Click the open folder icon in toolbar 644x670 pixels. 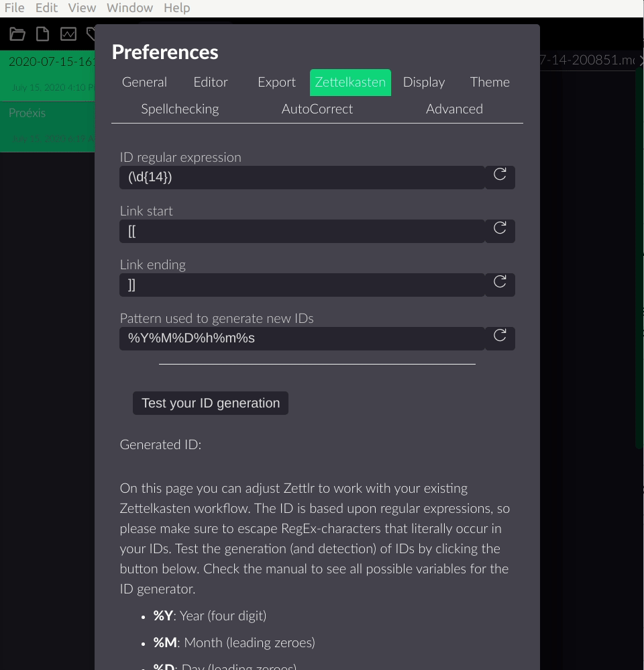(17, 34)
